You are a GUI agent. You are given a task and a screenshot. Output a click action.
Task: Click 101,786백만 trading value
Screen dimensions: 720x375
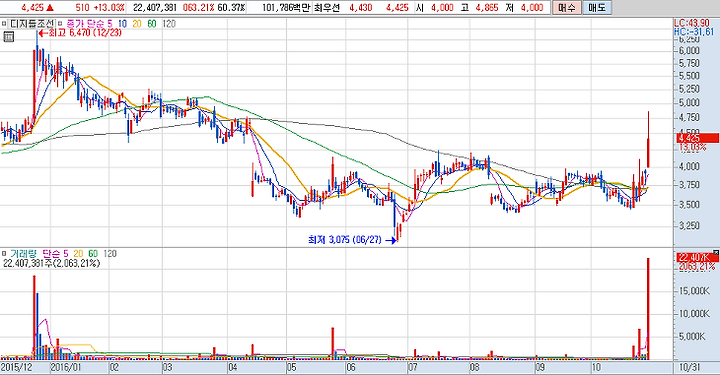tap(286, 8)
